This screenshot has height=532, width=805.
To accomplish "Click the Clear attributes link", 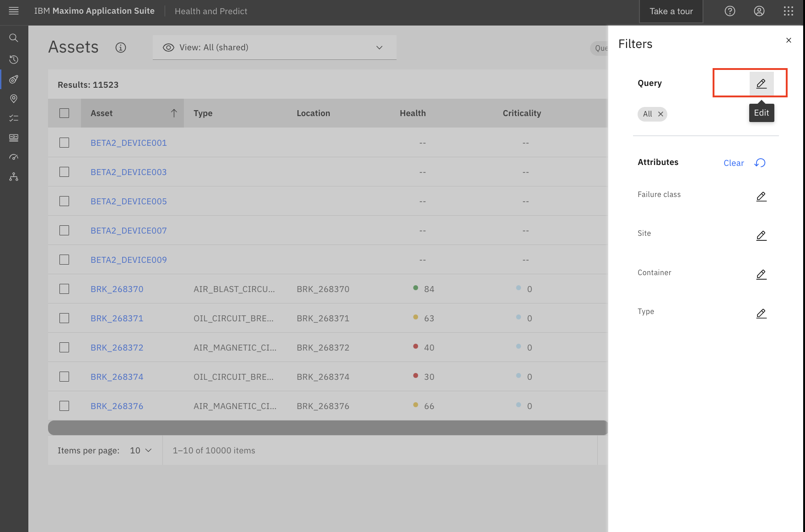I will pos(734,163).
